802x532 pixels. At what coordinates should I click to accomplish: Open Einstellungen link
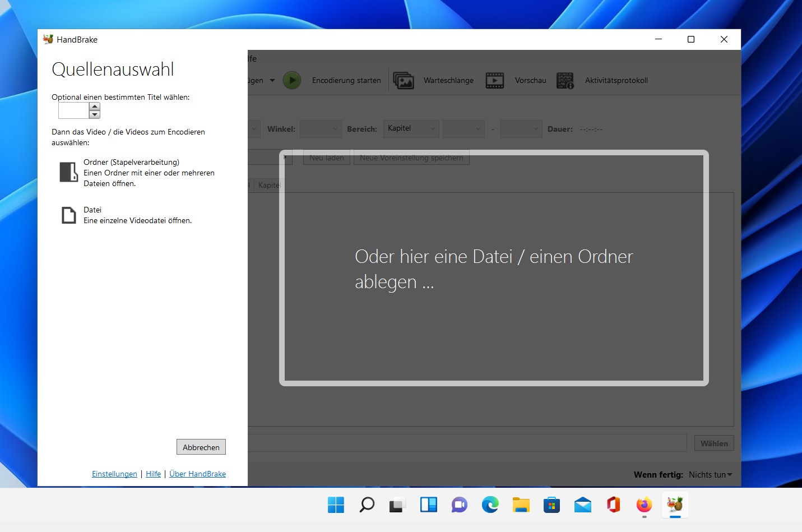tap(114, 474)
